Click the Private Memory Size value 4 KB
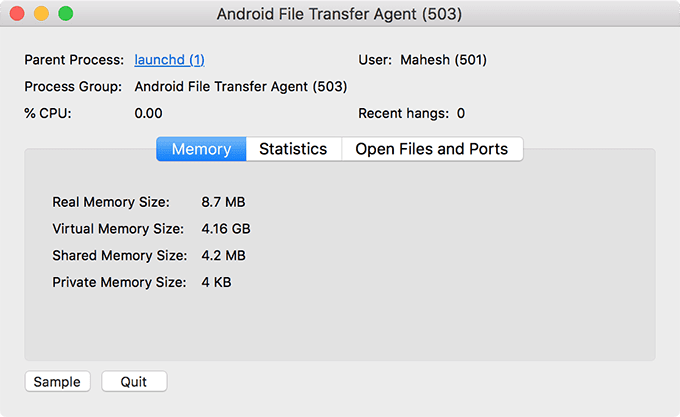 coord(216,283)
